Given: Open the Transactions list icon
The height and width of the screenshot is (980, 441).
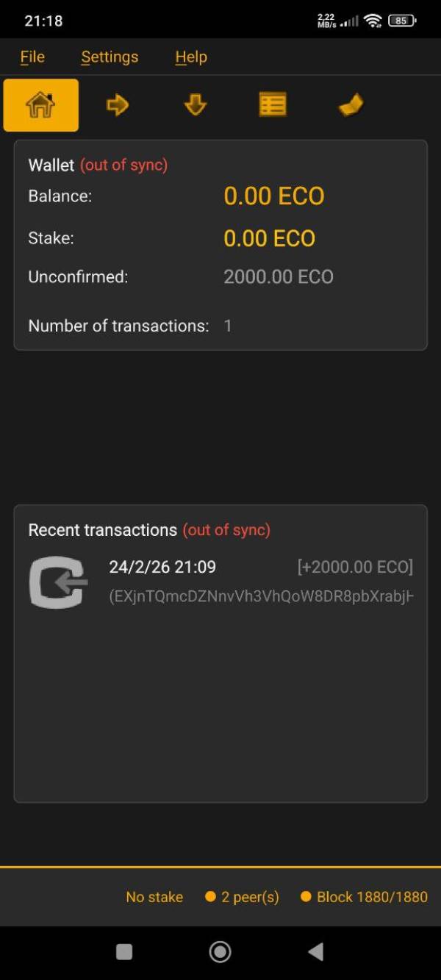Looking at the screenshot, I should (272, 105).
